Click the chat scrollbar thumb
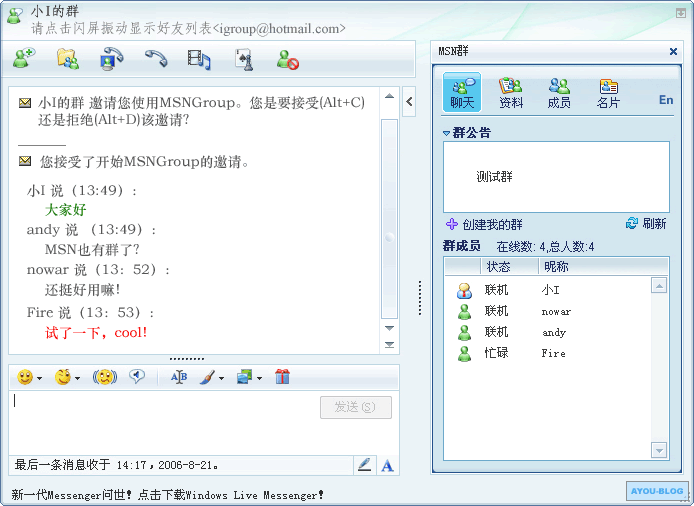Screen dimensions: 694x506 pos(389,219)
